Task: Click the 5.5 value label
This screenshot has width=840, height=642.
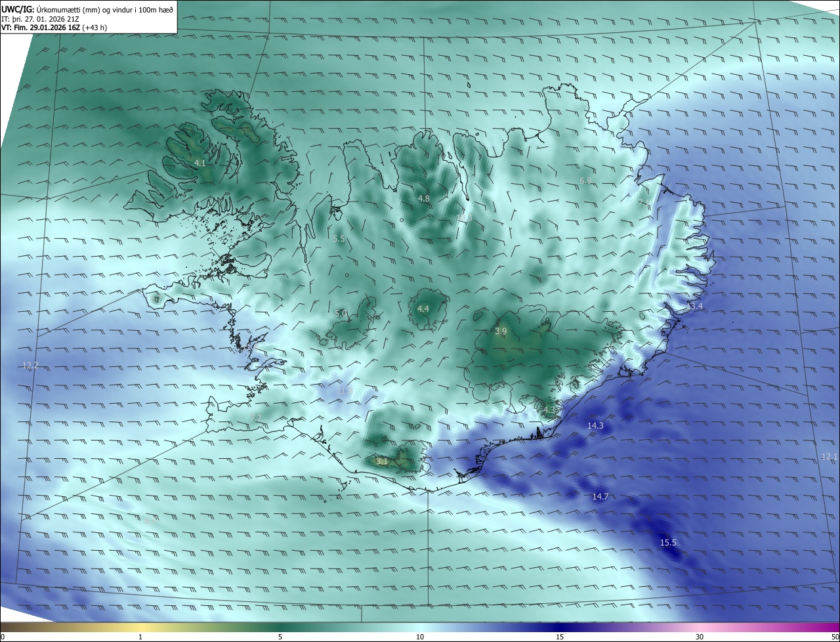Action: tap(339, 239)
